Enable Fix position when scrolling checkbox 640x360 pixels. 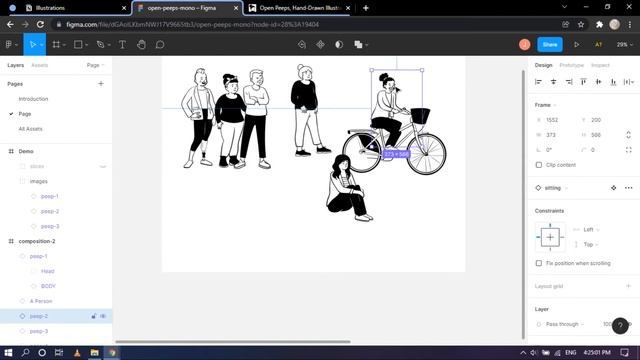click(539, 263)
